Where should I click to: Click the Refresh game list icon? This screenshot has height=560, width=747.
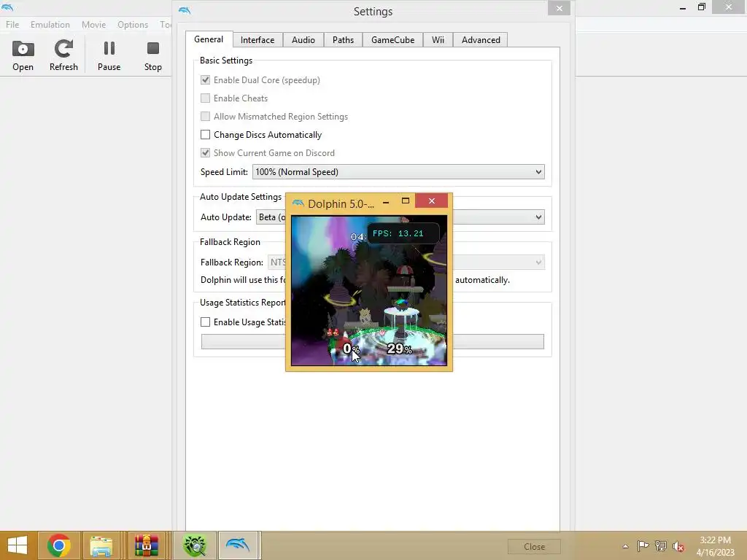click(x=63, y=55)
